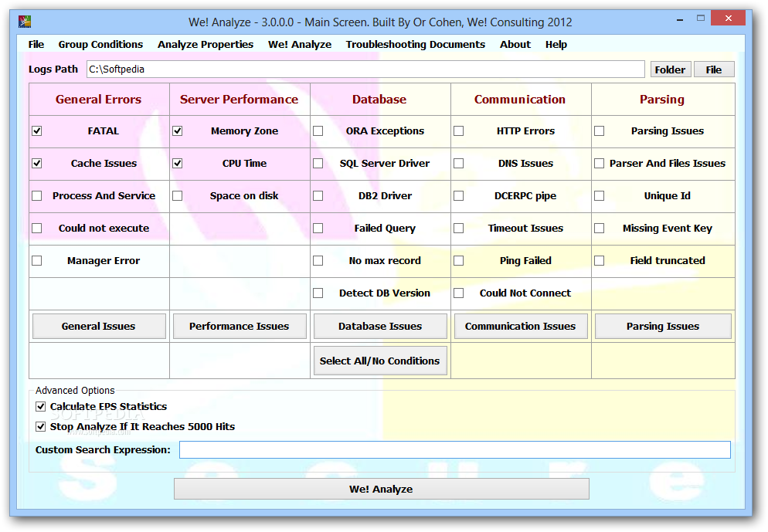Viewport: 768px width, 532px height.
Task: Check the ORA Exceptions checkbox
Action: [318, 131]
